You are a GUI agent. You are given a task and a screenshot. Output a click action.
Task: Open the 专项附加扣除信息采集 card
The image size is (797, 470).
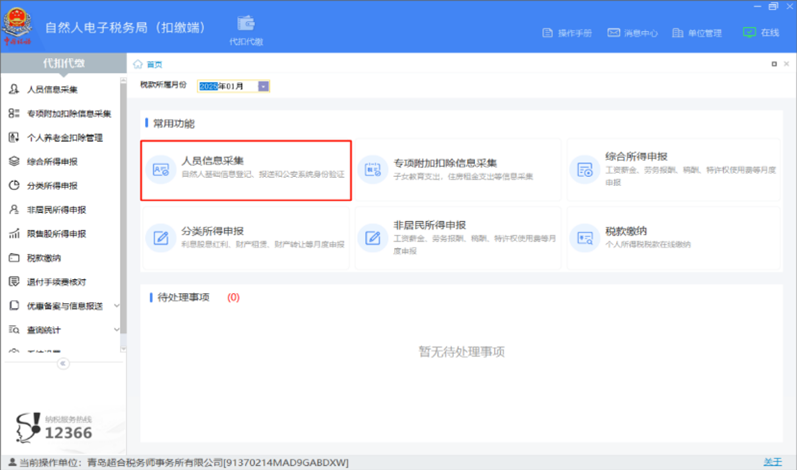point(458,170)
